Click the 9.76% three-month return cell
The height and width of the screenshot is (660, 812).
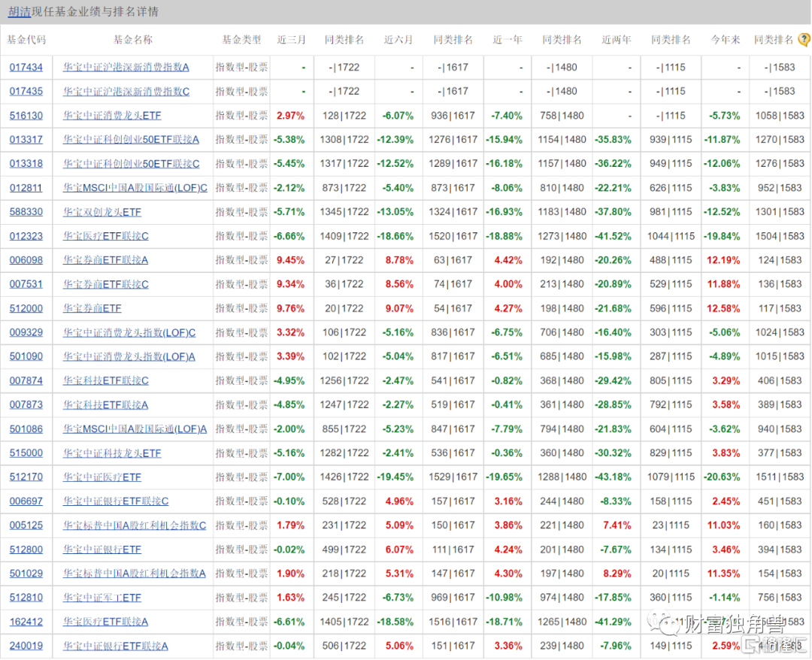290,308
